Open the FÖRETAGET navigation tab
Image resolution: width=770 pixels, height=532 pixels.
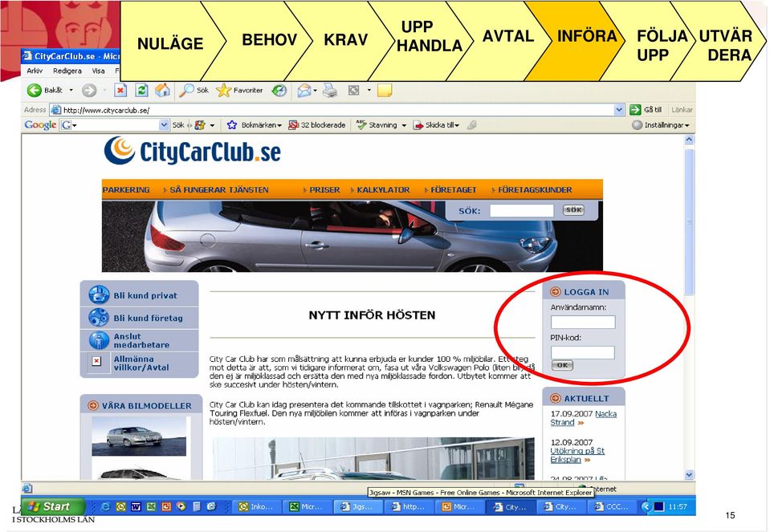click(454, 190)
